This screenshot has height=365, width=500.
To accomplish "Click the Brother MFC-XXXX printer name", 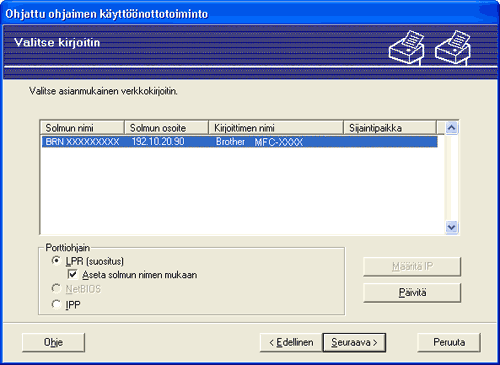I will (259, 142).
